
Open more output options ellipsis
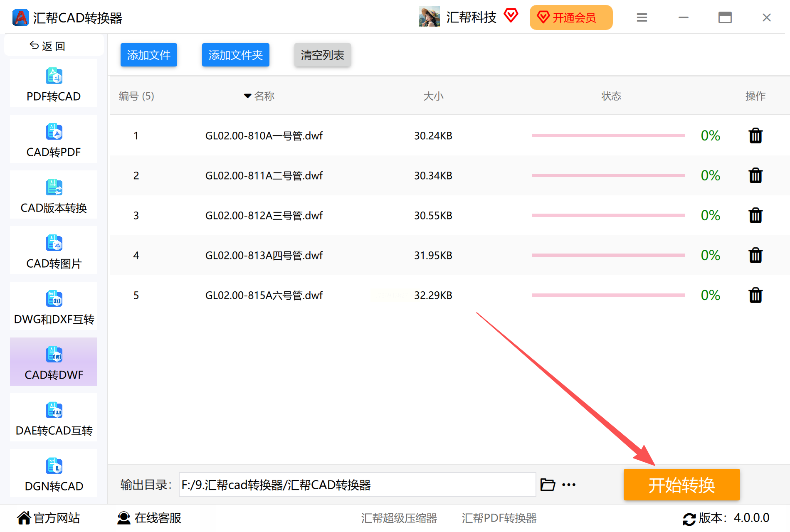[x=569, y=485]
